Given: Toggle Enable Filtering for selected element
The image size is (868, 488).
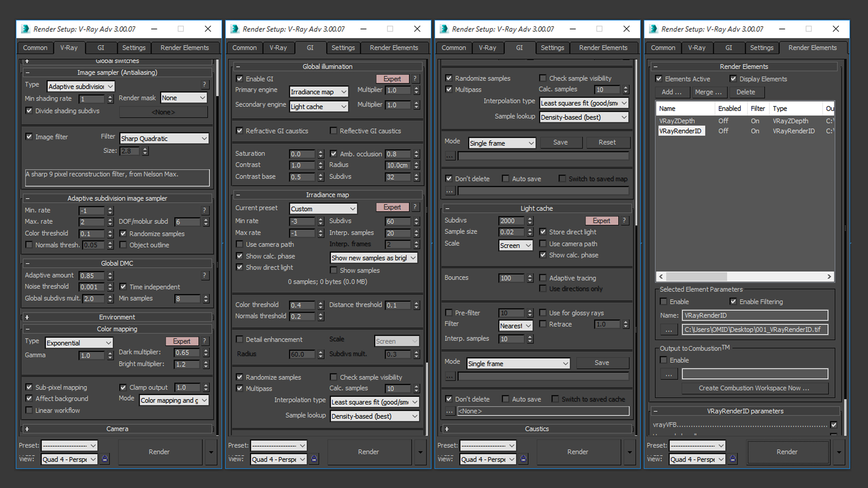Looking at the screenshot, I should click(x=733, y=301).
